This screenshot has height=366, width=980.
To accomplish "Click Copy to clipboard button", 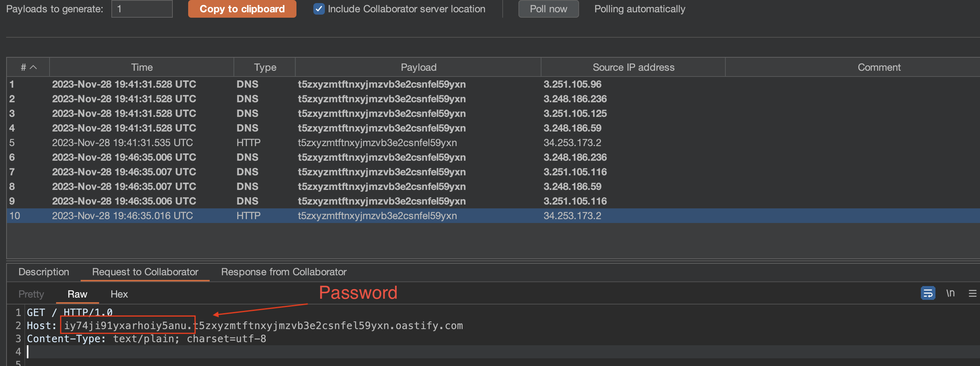I will pos(242,9).
